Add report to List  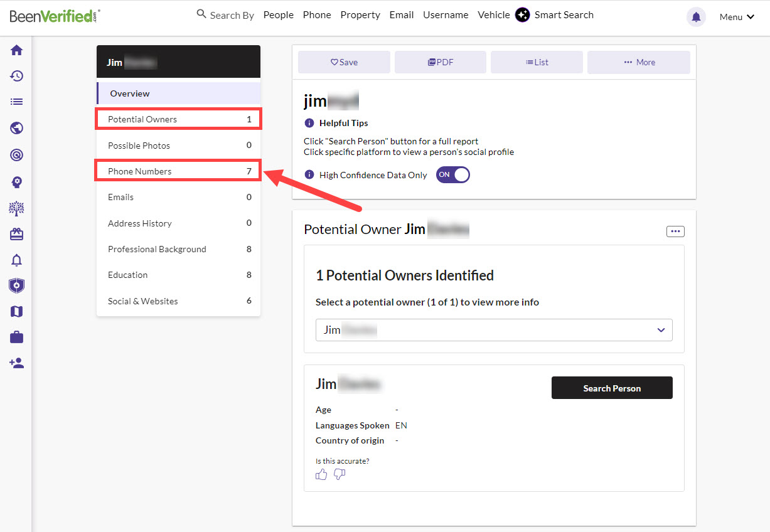pos(537,62)
